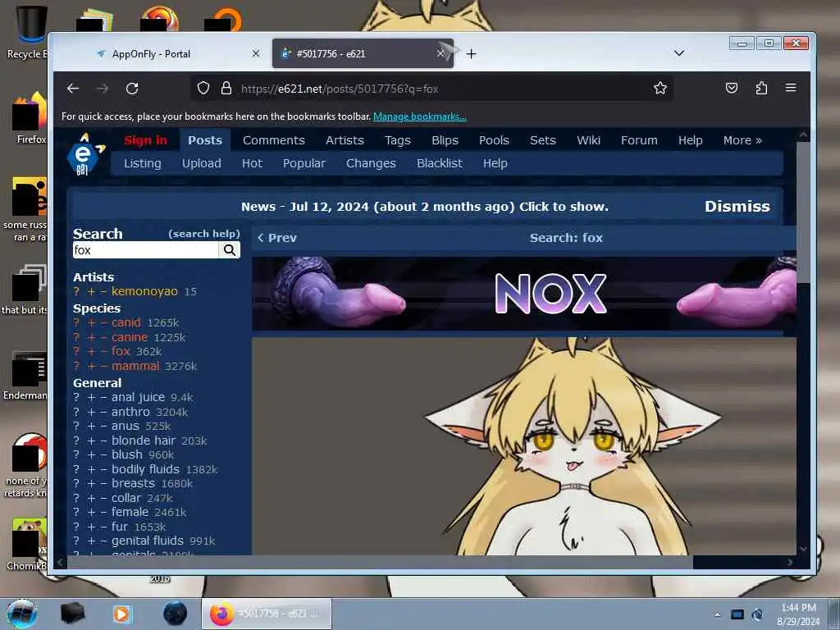Select the Enderman desktop icon
Viewport: 840px width, 630px height.
tap(25, 376)
